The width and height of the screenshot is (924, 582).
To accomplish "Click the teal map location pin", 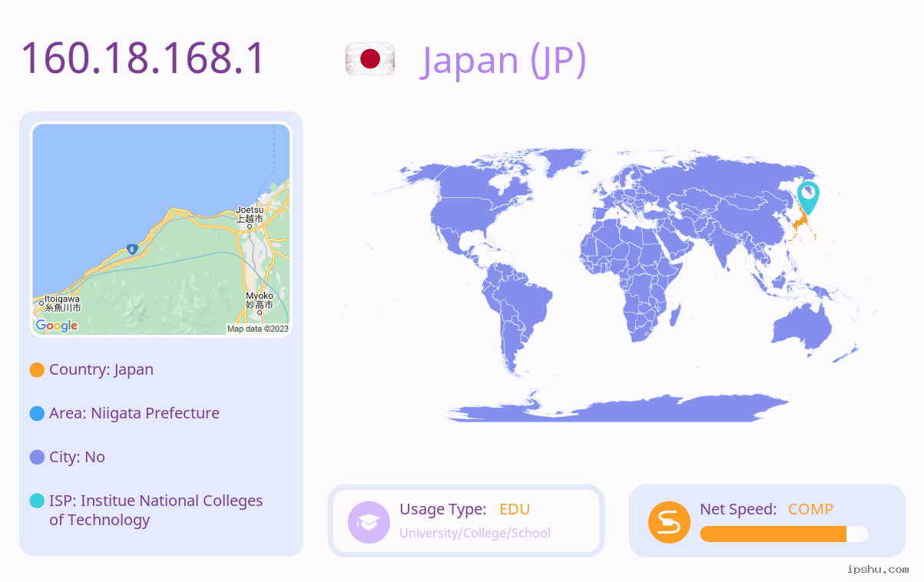I will click(x=808, y=198).
